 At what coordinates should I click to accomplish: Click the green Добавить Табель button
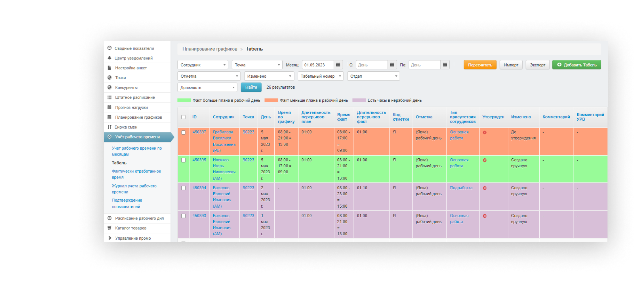point(576,65)
